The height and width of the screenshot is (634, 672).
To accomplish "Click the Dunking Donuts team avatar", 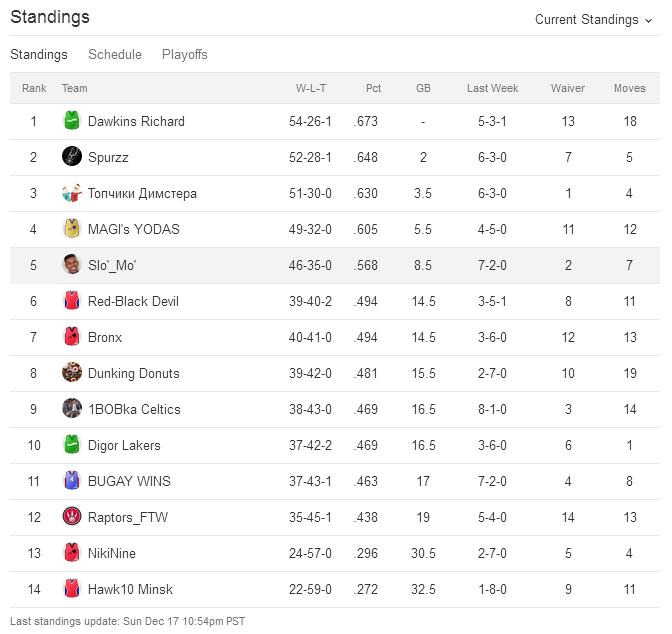I will (71, 373).
